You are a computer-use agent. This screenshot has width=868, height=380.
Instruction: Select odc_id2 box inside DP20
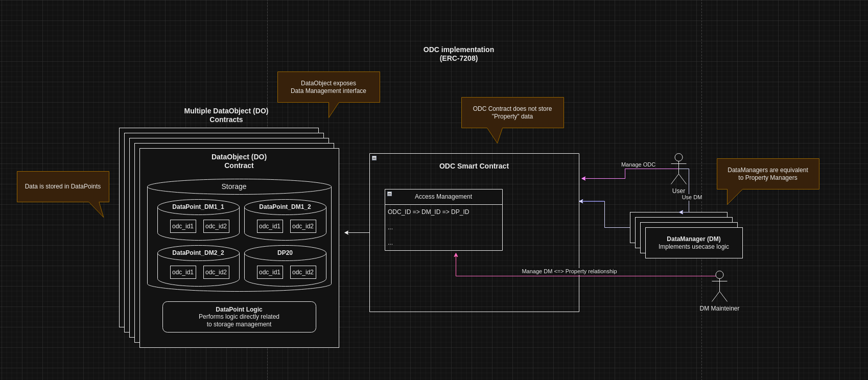point(303,272)
